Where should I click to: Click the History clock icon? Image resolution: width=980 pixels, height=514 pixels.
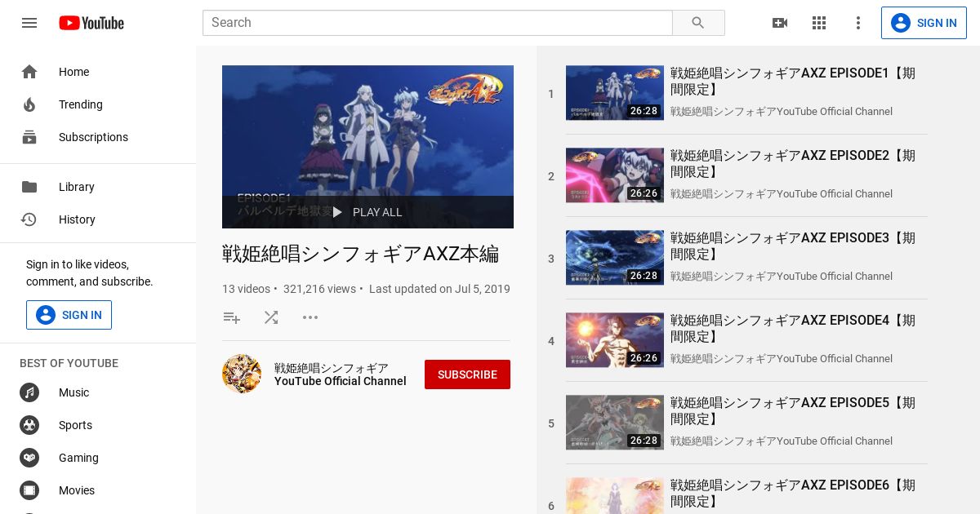point(29,219)
